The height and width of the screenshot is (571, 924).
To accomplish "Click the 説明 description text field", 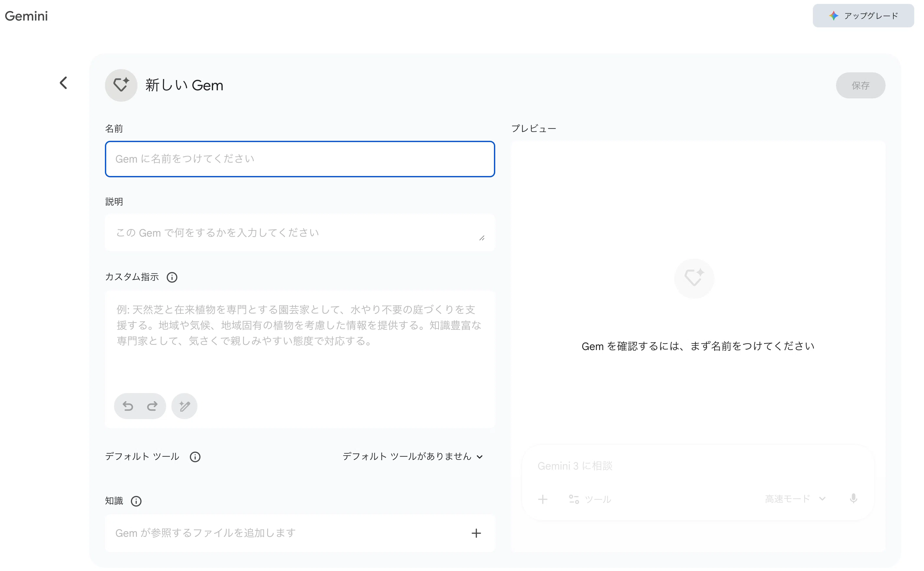I will click(300, 233).
